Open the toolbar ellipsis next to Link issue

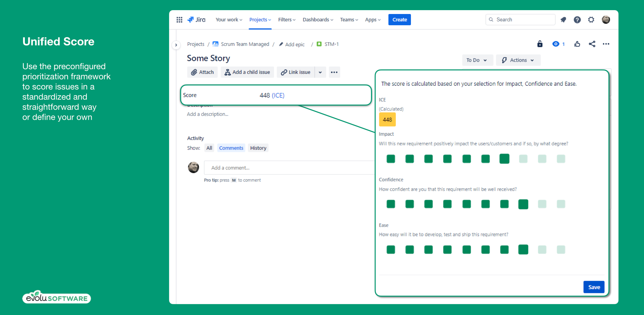click(334, 72)
